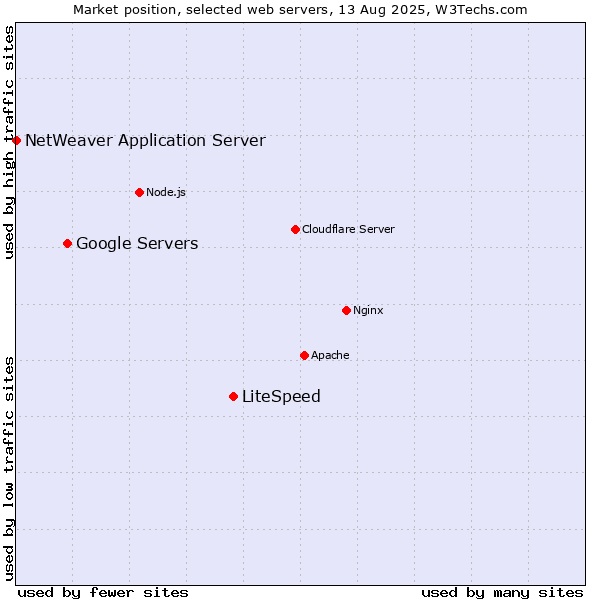
Task: Click the 'used by high traffic sites' axis label
Action: click(x=9, y=142)
